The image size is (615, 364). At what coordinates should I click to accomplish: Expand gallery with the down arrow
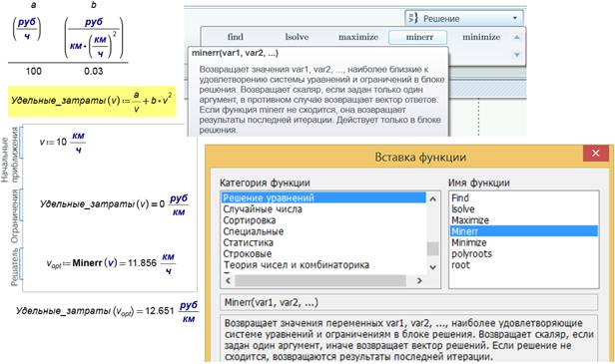point(517,55)
